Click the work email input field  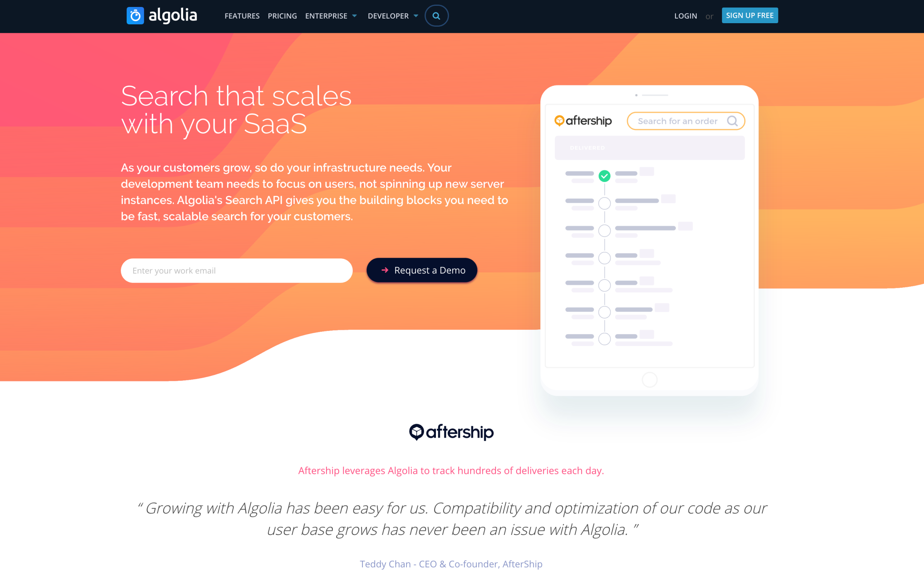pyautogui.click(x=237, y=270)
